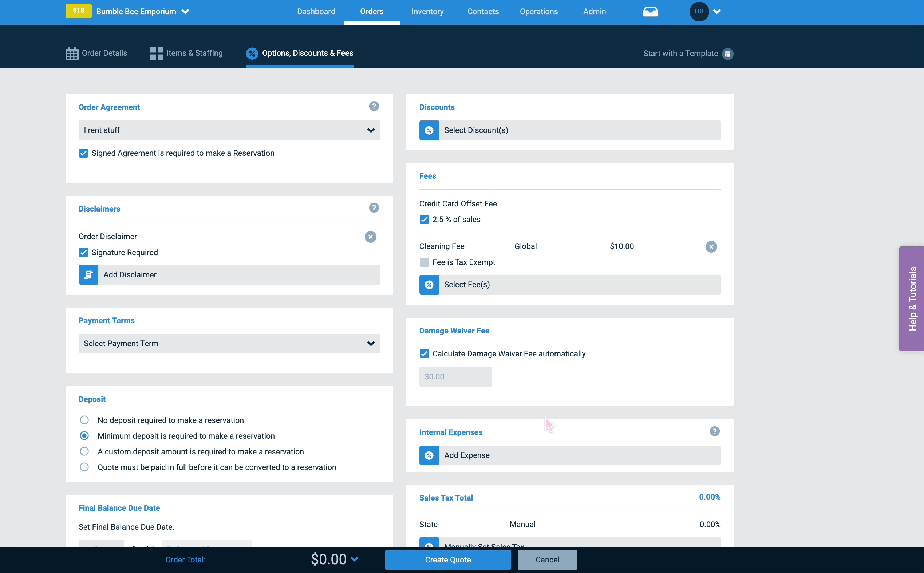Open the Help & Tutorials side tab
This screenshot has width=924, height=573.
click(912, 299)
